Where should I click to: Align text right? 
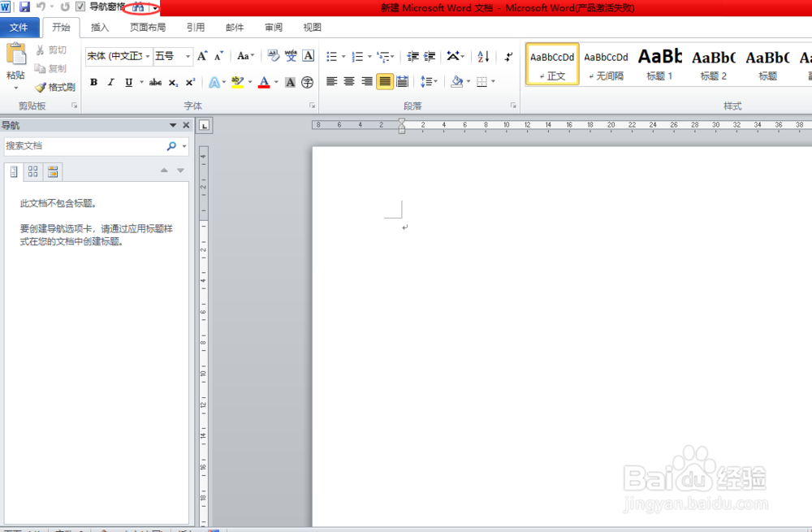click(367, 81)
